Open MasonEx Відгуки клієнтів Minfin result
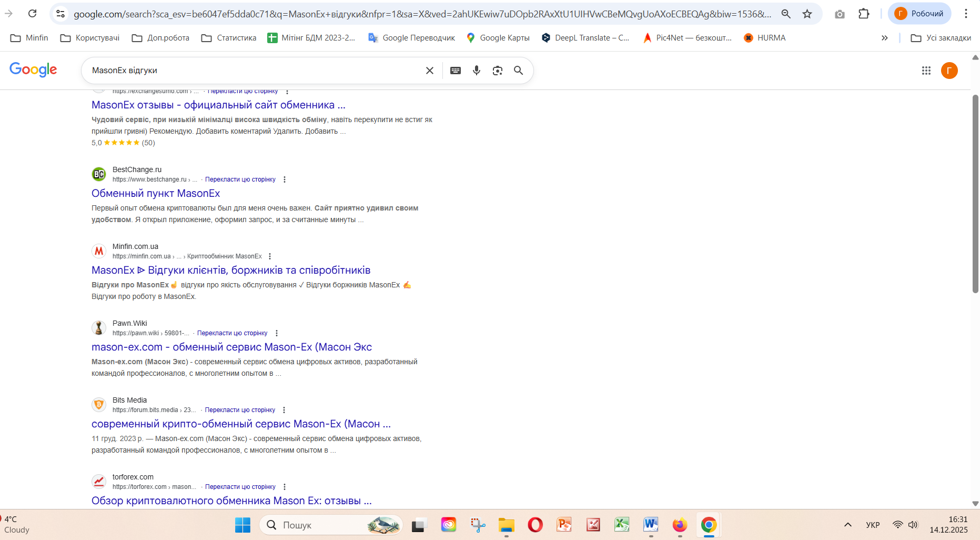The image size is (980, 540). pos(231,270)
